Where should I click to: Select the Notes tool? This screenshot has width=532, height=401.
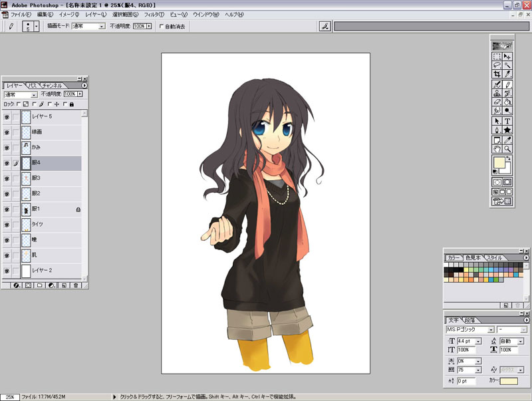click(497, 140)
